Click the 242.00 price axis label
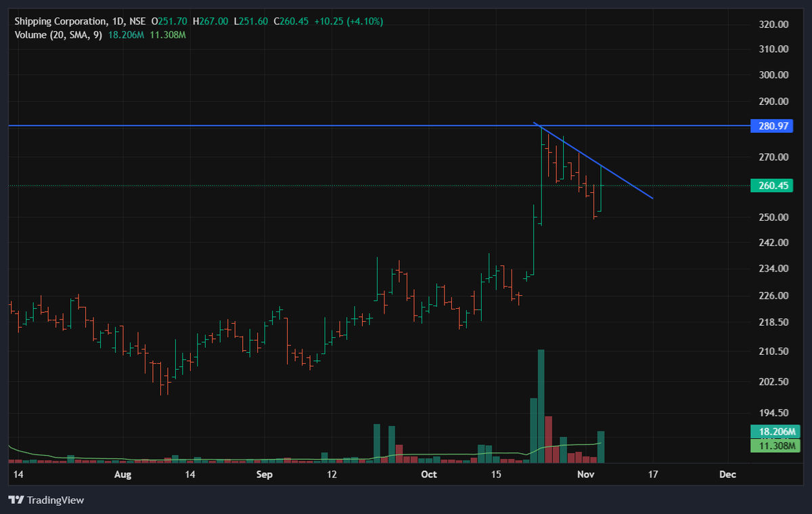812x514 pixels. coord(774,242)
